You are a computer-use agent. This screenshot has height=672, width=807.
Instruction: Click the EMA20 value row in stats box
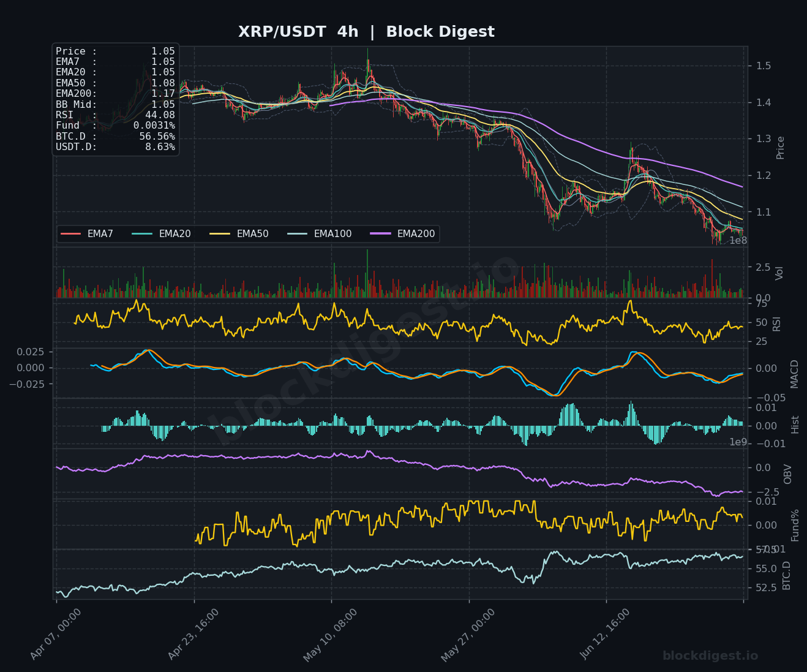[115, 72]
